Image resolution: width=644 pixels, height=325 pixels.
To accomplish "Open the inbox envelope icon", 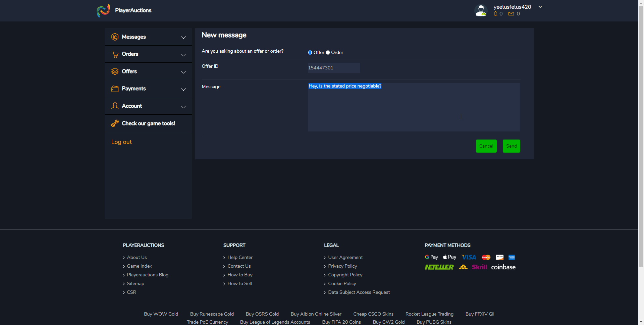I will (x=511, y=14).
